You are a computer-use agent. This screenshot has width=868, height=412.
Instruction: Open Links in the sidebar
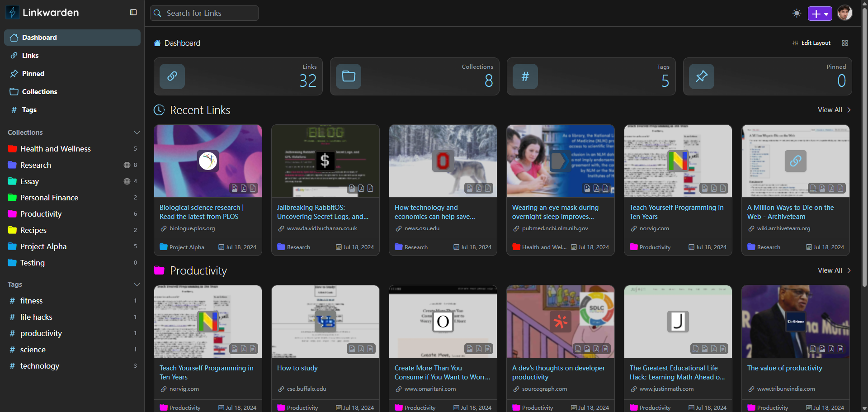[x=30, y=56]
